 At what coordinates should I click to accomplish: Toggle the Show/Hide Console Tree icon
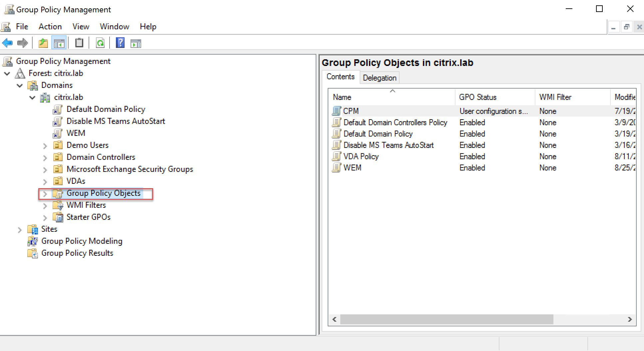(59, 43)
